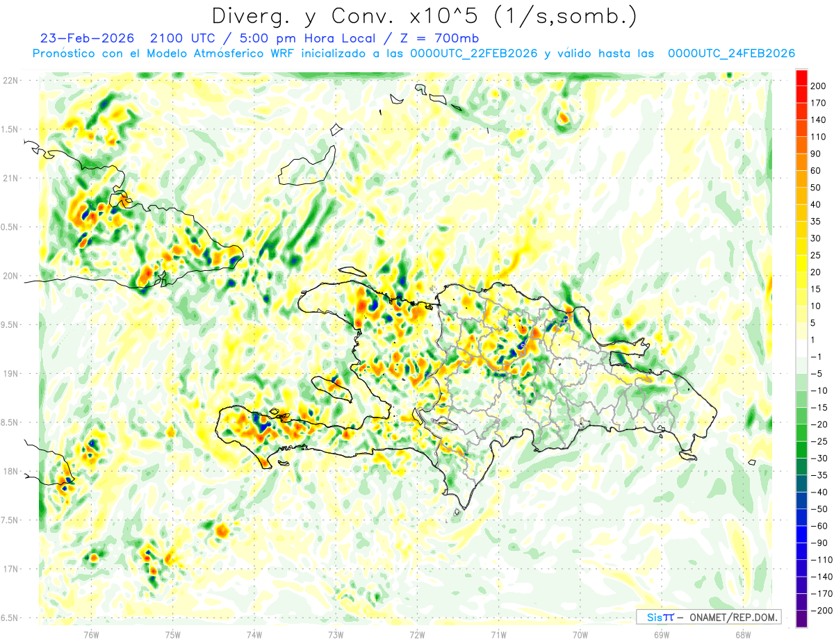
Task: Click the '18N' latitude label
Action: point(10,471)
